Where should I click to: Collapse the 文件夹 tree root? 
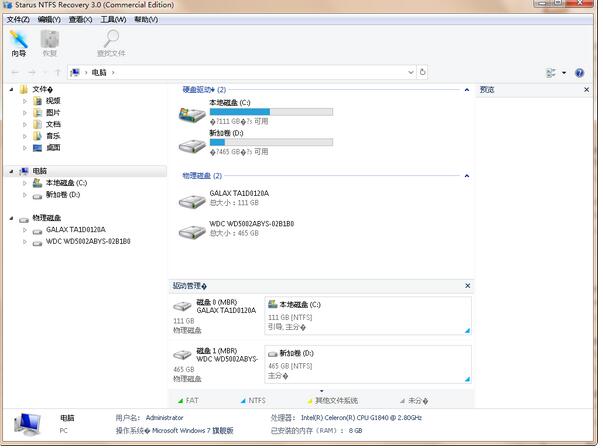[12, 89]
